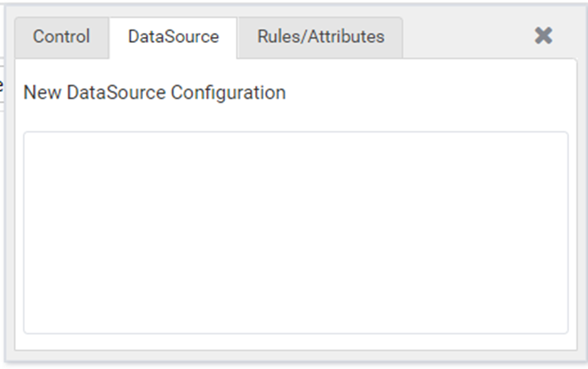Switch to the Control tab
Viewport: 588px width, 369px height.
62,38
